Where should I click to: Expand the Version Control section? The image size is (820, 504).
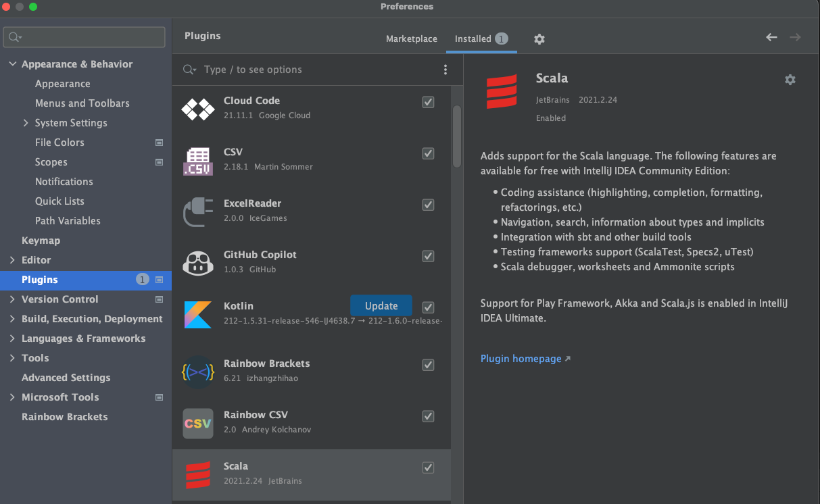pos(12,299)
